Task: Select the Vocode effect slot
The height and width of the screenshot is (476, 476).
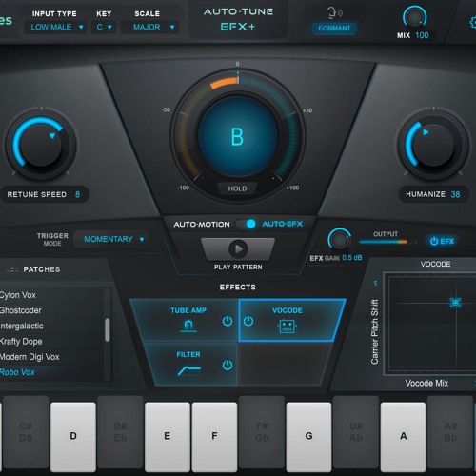Action: point(290,321)
